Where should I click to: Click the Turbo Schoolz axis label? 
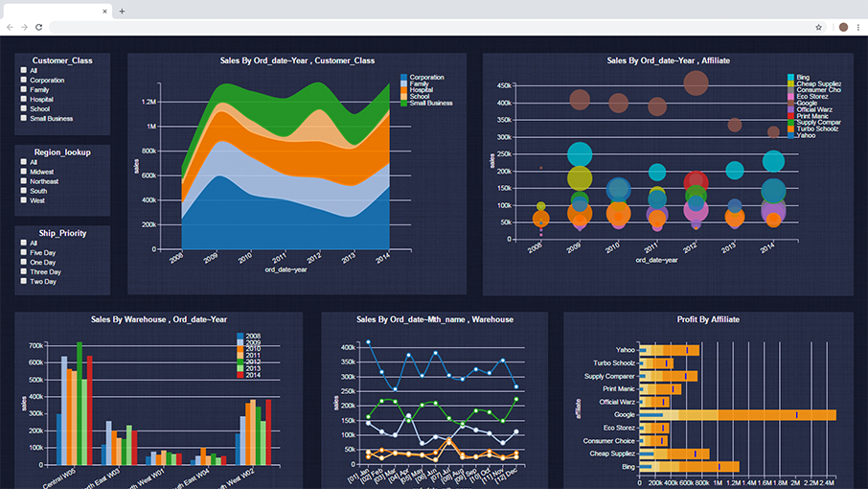(x=614, y=363)
